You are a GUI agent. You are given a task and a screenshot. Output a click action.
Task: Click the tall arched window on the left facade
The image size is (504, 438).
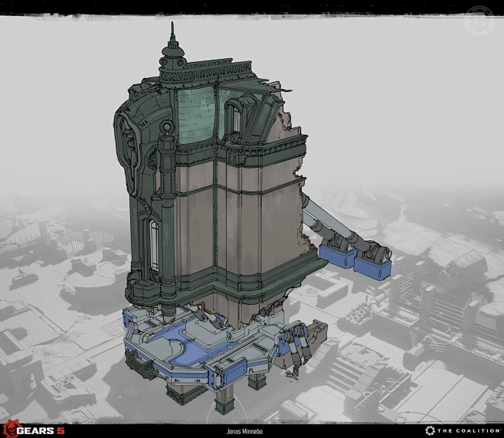[x=155, y=246]
